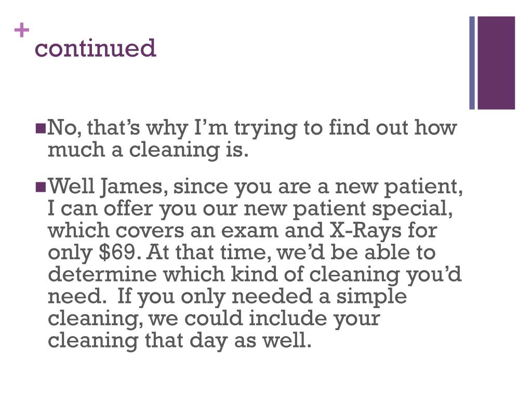Screen dimensions: 532x399
Task: Select the "continued" slide title
Action: (96, 48)
